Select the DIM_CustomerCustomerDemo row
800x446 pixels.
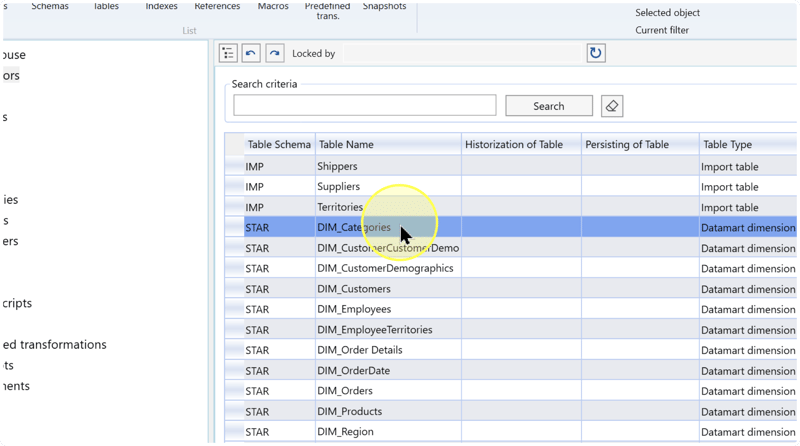pyautogui.click(x=510, y=248)
